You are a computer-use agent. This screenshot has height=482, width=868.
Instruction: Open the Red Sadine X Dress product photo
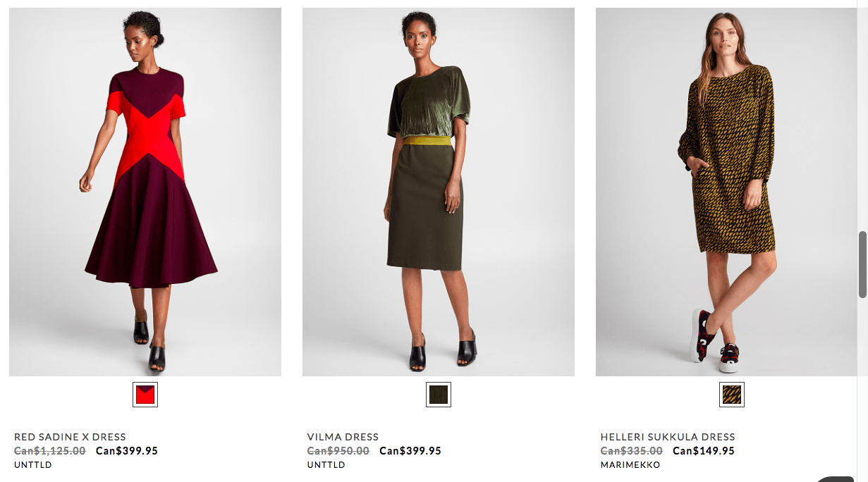pos(145,192)
